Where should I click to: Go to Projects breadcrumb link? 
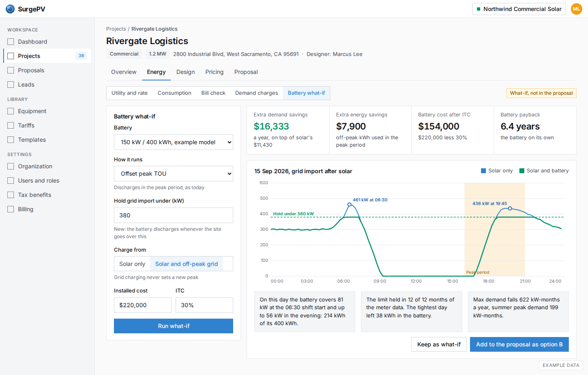pos(116,29)
